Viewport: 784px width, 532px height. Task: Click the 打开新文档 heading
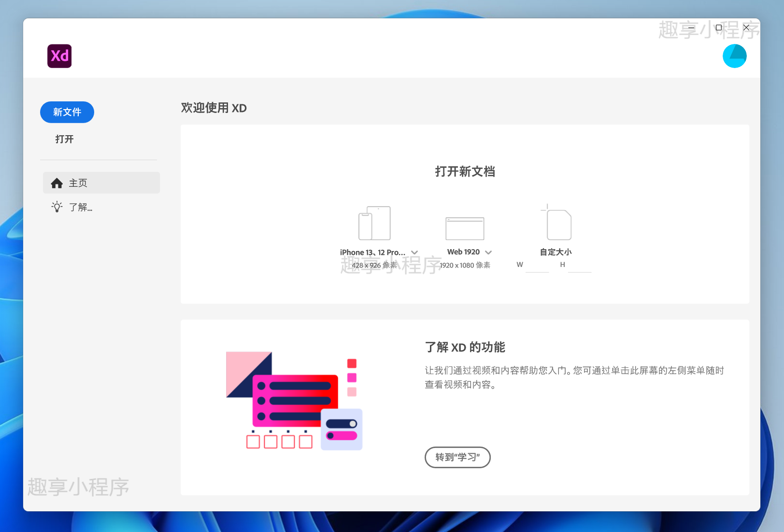tap(465, 171)
